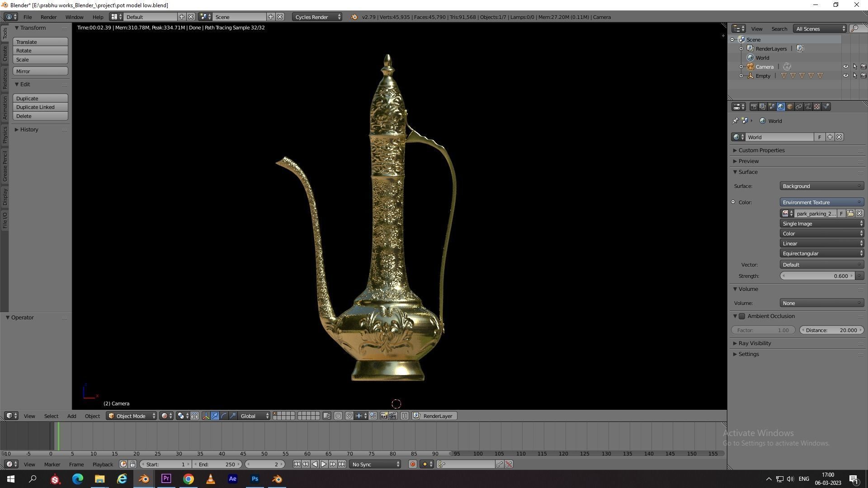Screen dimensions: 868x488
Task: Toggle renderability of the Empty object
Action: [863, 76]
